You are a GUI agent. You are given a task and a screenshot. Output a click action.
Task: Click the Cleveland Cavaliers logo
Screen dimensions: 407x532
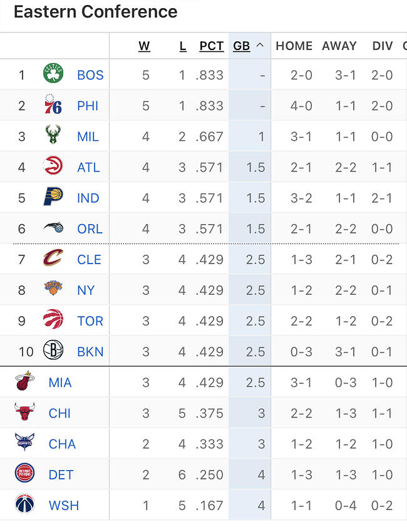point(53,259)
